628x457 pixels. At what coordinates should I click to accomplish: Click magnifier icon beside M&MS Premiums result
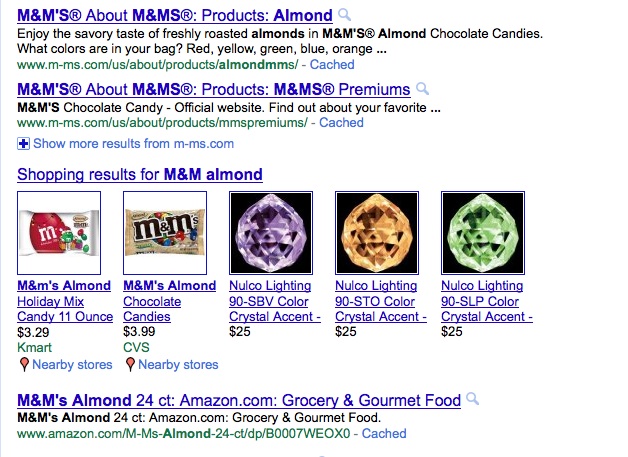422,88
